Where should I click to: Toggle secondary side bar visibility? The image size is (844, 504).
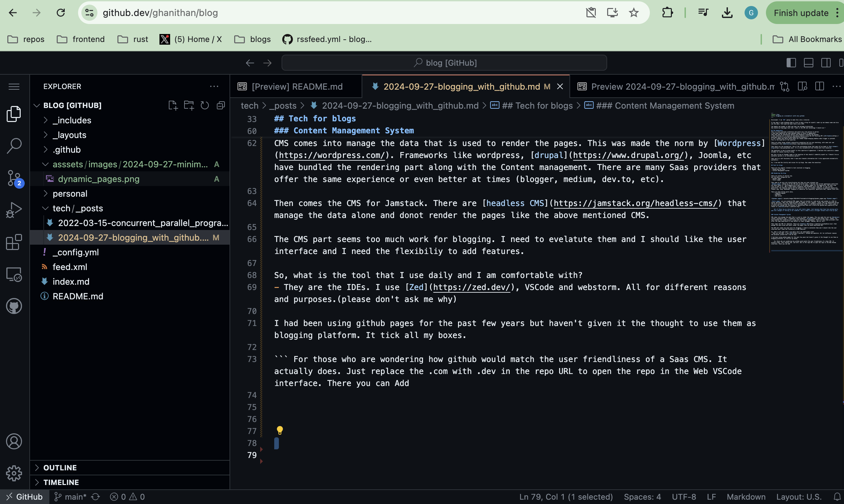826,63
